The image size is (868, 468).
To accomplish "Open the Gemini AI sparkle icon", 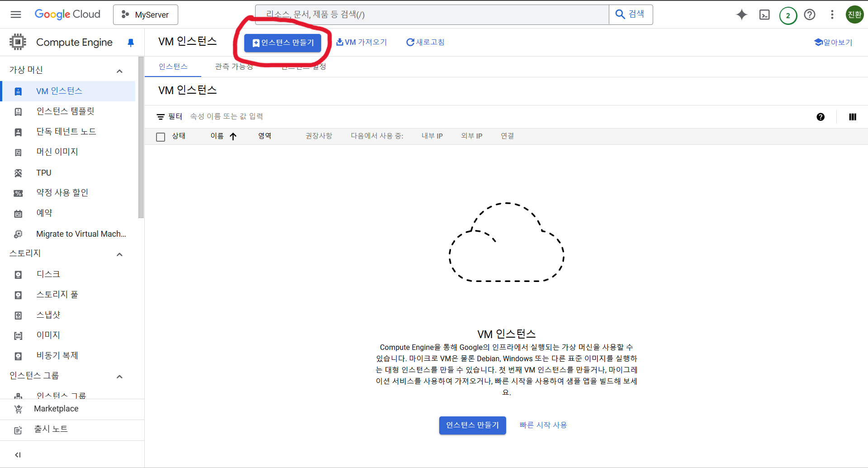I will coord(741,14).
